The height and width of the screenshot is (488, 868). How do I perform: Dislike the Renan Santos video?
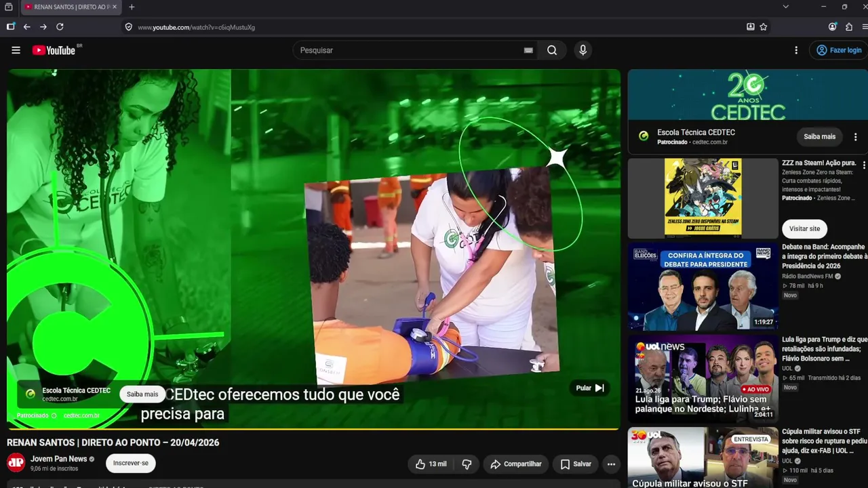tap(467, 464)
